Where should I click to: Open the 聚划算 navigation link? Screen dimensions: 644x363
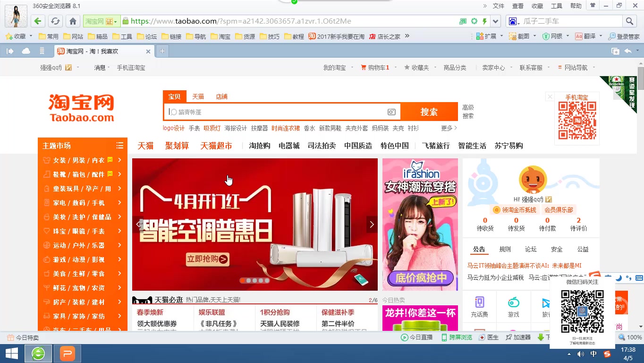[x=177, y=146]
